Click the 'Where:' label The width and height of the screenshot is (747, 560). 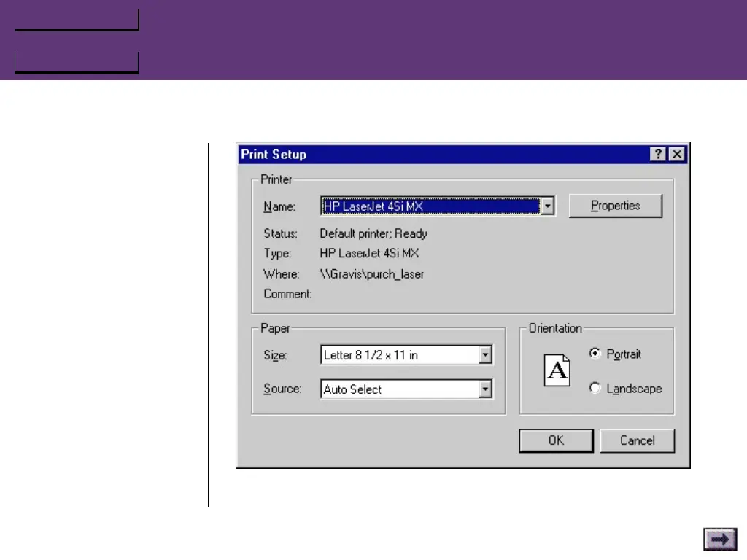coord(282,274)
